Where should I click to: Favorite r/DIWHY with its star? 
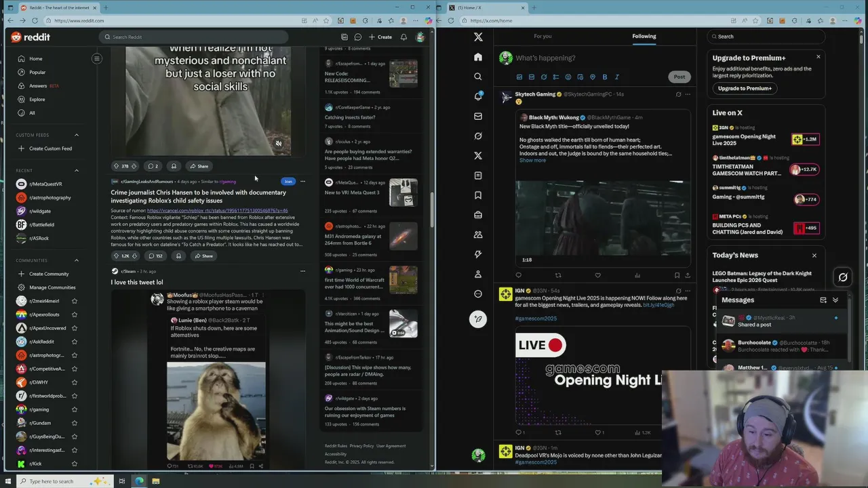(75, 382)
